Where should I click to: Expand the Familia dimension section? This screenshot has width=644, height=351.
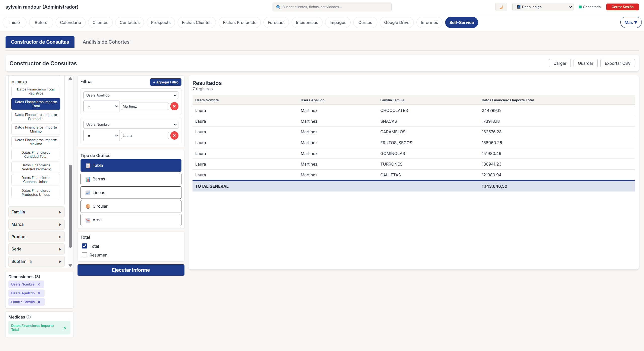(36, 212)
